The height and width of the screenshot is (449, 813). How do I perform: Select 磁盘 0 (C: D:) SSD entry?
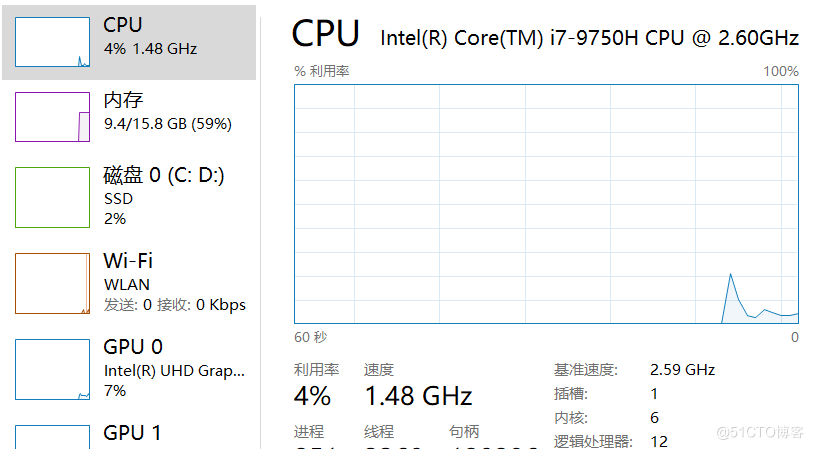(129, 197)
